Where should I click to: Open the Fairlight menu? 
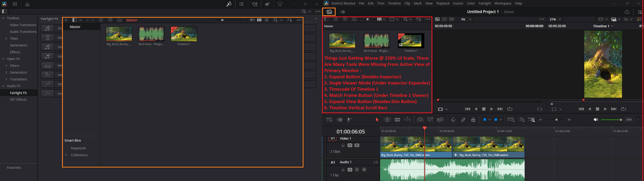pos(485,4)
